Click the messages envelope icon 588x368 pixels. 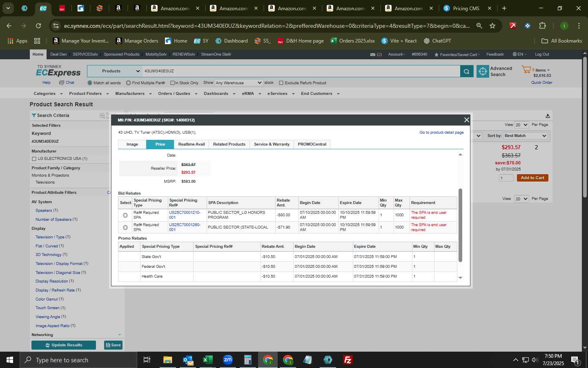[372, 54]
